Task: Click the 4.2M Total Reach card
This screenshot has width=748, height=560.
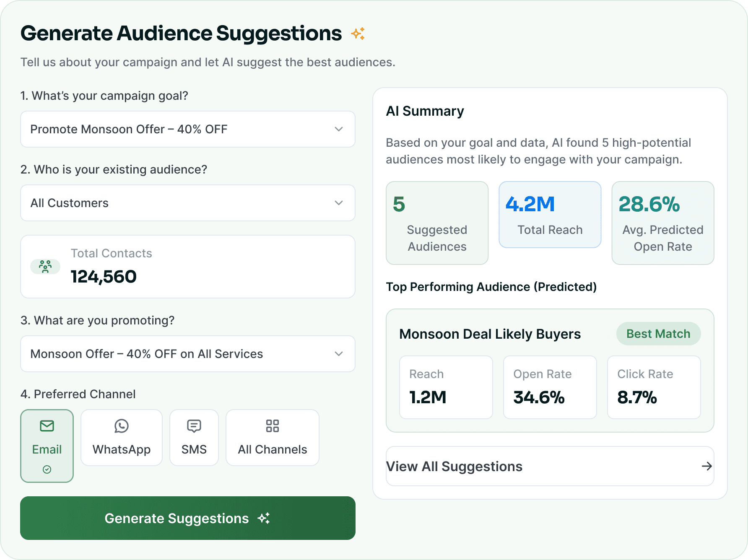Action: pos(550,215)
